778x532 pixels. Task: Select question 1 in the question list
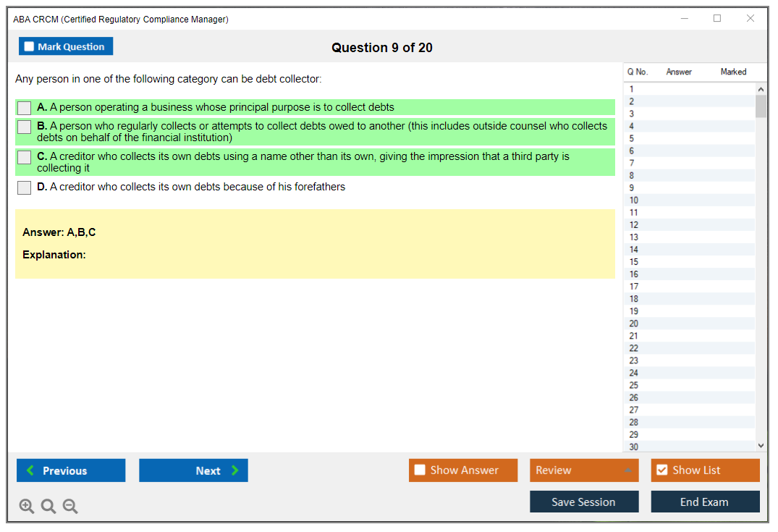coord(632,89)
